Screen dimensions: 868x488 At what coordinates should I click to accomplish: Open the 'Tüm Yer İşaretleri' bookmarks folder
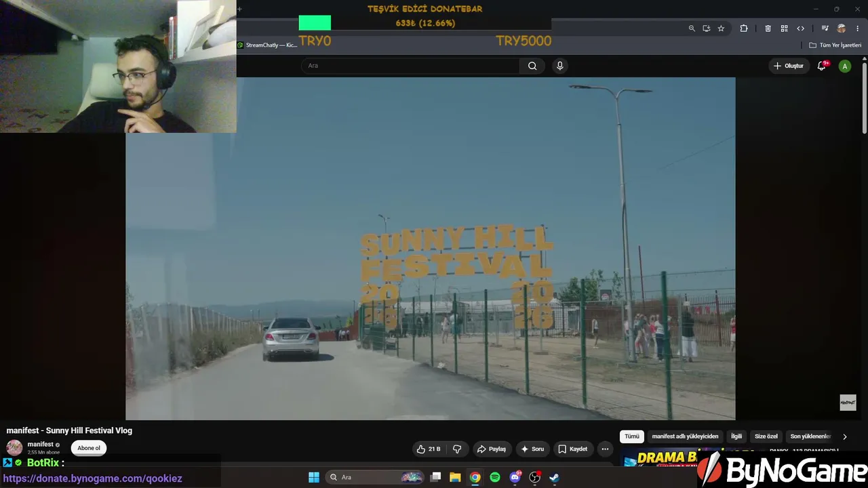tap(835, 45)
